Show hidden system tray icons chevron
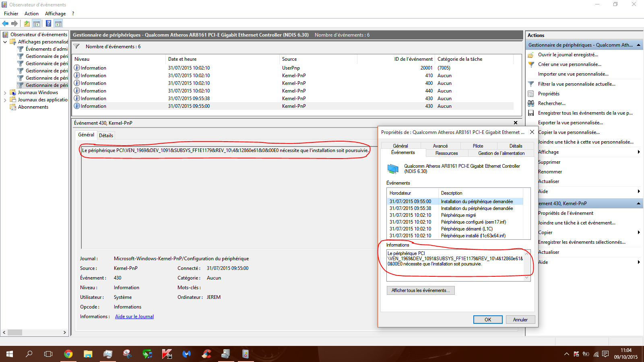 567,354
